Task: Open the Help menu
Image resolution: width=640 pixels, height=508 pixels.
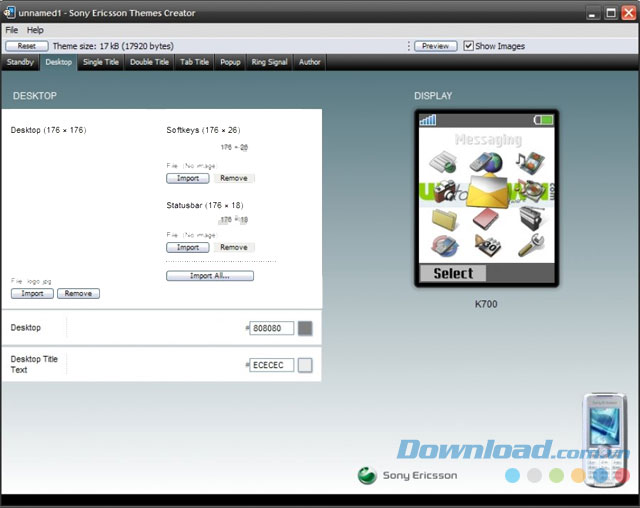Action: pos(35,30)
